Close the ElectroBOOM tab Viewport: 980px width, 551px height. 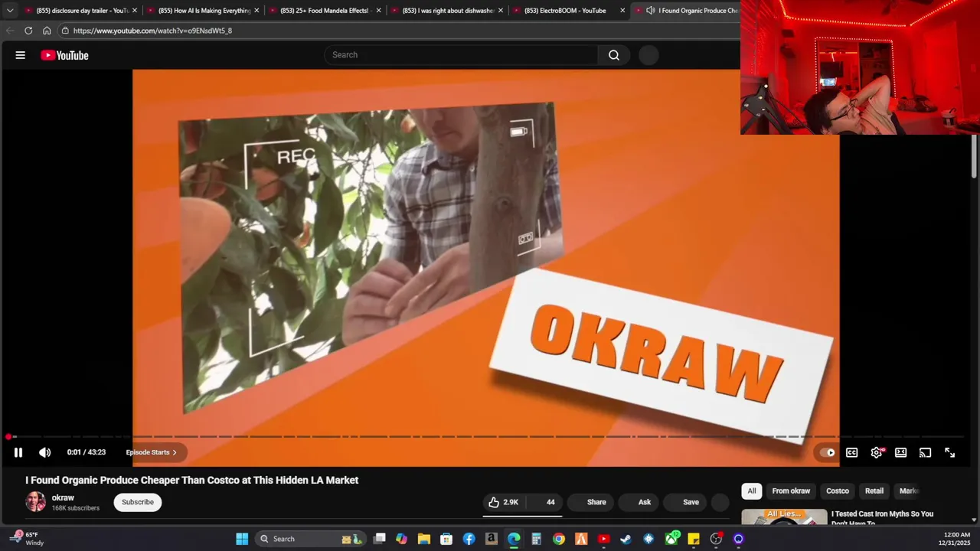[622, 11]
